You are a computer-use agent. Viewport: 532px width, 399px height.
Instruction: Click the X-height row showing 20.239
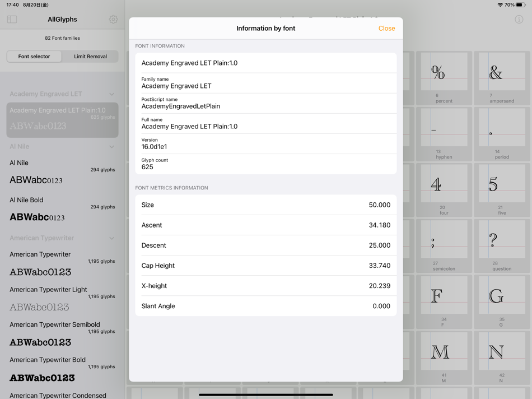tap(266, 286)
